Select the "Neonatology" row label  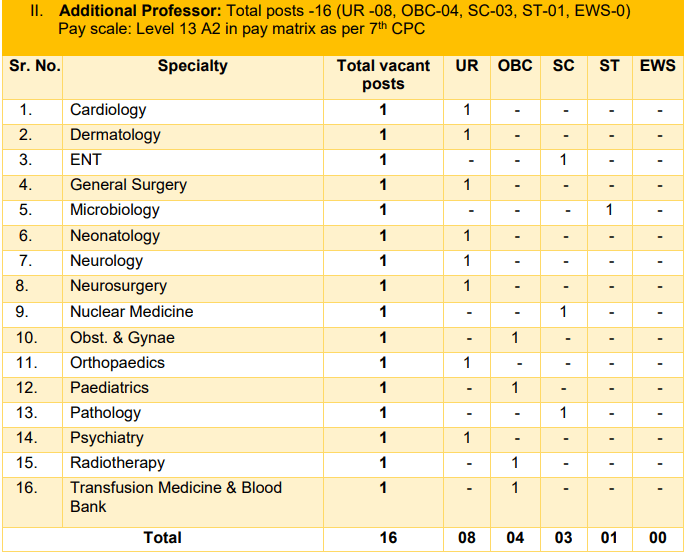pyautogui.click(x=115, y=236)
